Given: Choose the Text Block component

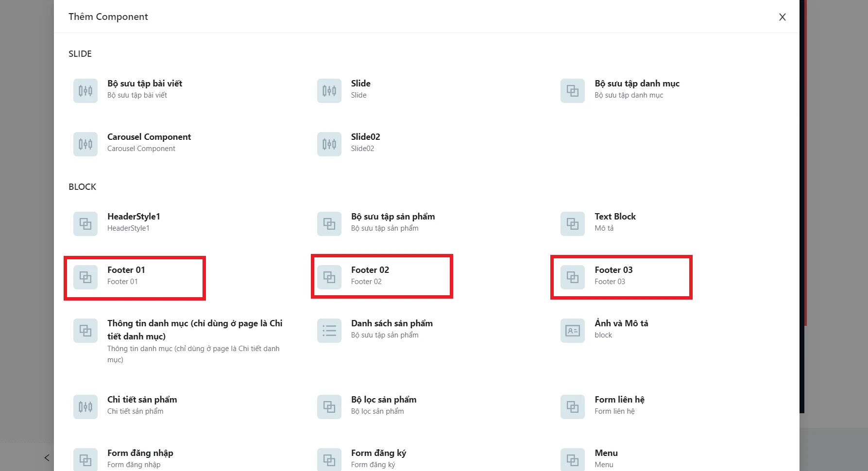Looking at the screenshot, I should click(x=615, y=221).
